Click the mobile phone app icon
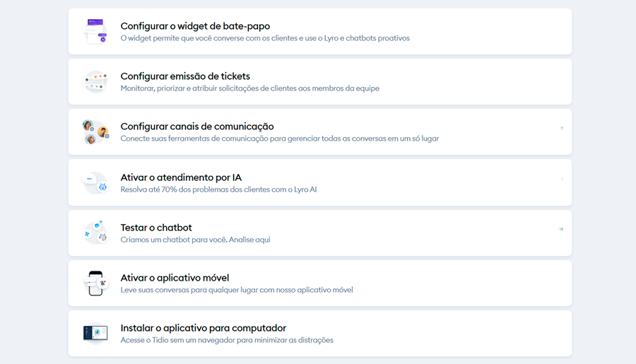 coord(95,283)
